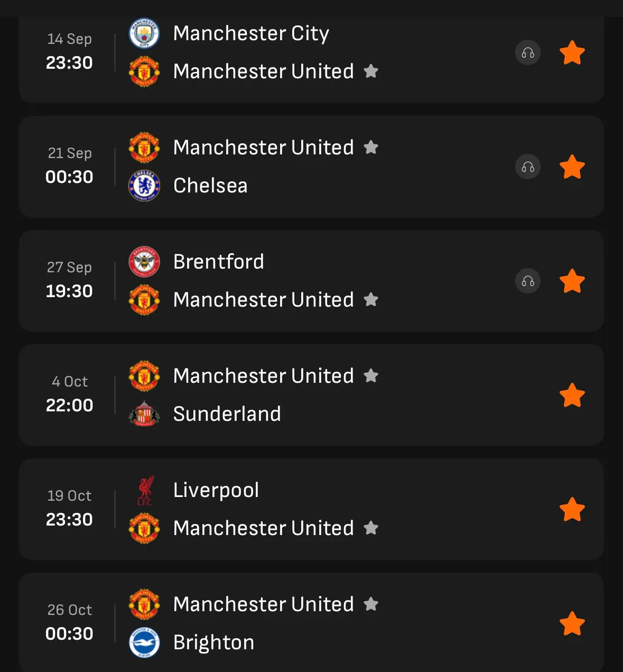This screenshot has width=623, height=672.
Task: Toggle orange star on the Liverpool fixture
Action: pos(572,510)
